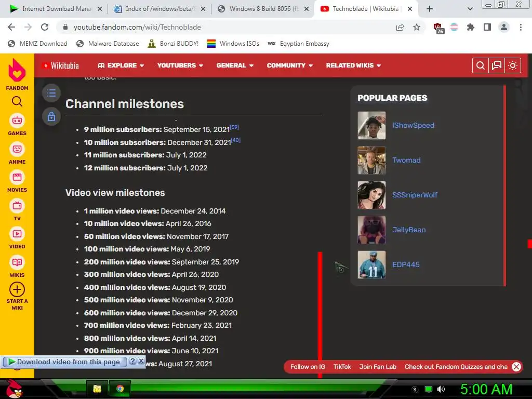Open the Video section icon
Viewport: 532px width, 399px height.
point(17,234)
